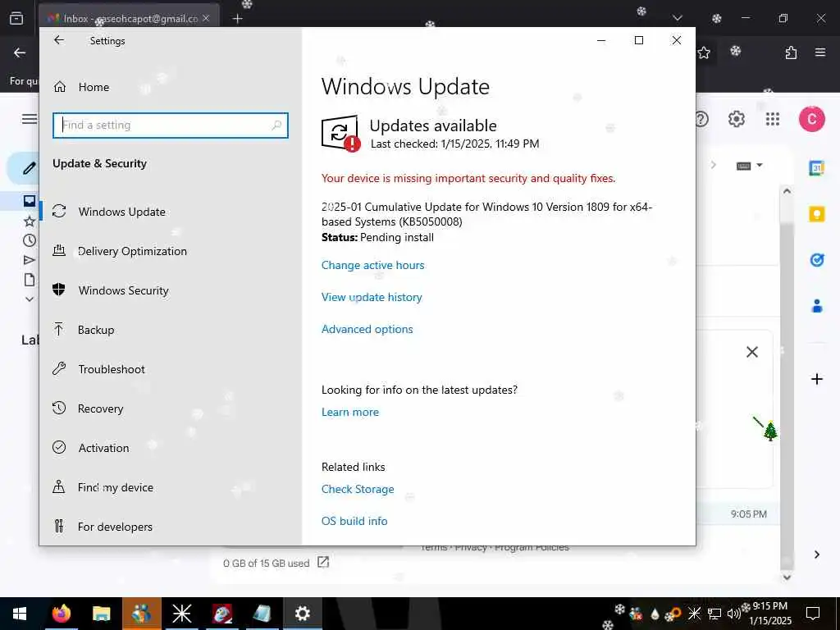Open Google Keep side panel icon
The height and width of the screenshot is (630, 840).
pos(816,214)
